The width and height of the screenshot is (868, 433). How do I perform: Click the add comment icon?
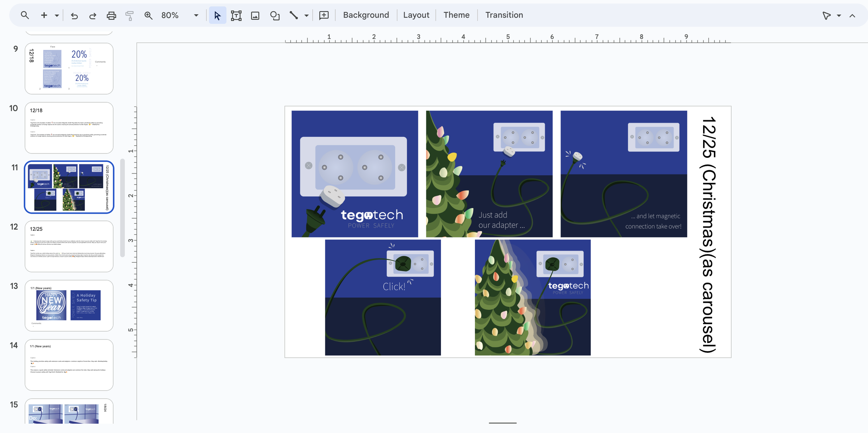pyautogui.click(x=324, y=15)
